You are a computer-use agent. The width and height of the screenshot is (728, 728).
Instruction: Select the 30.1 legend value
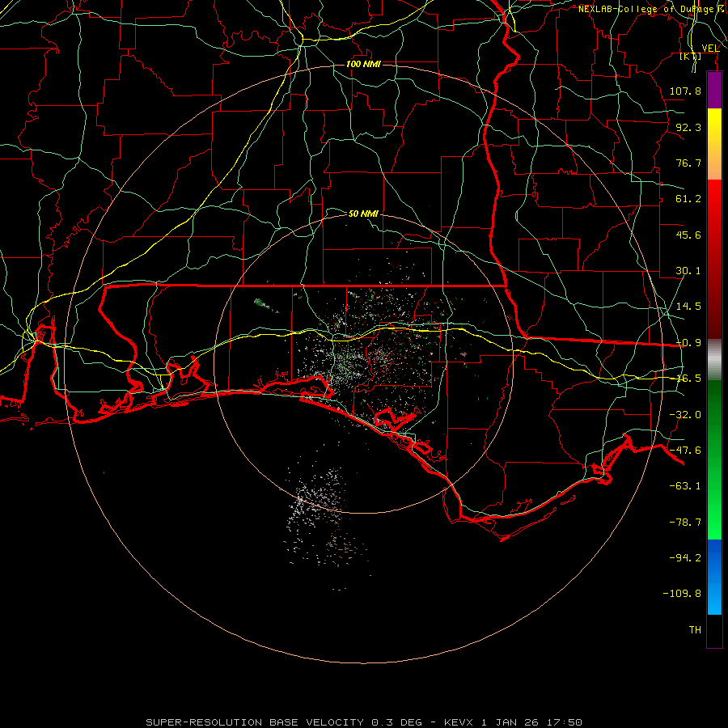[688, 271]
